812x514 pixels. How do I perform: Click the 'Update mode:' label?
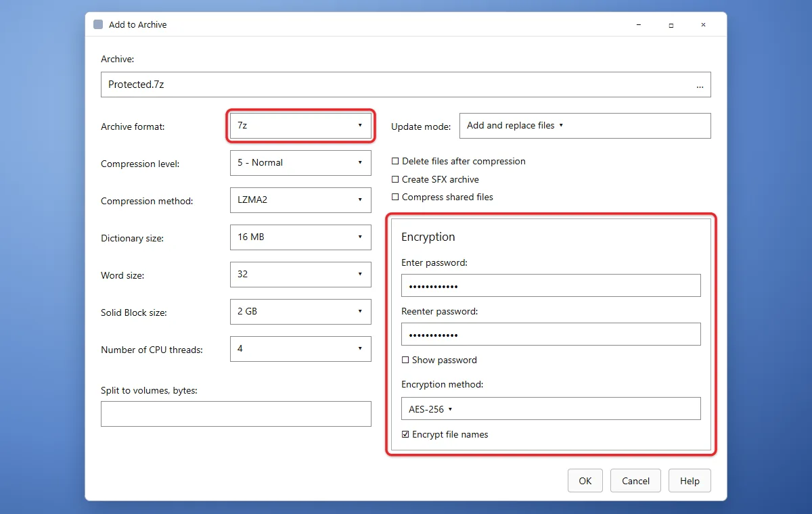[421, 126]
